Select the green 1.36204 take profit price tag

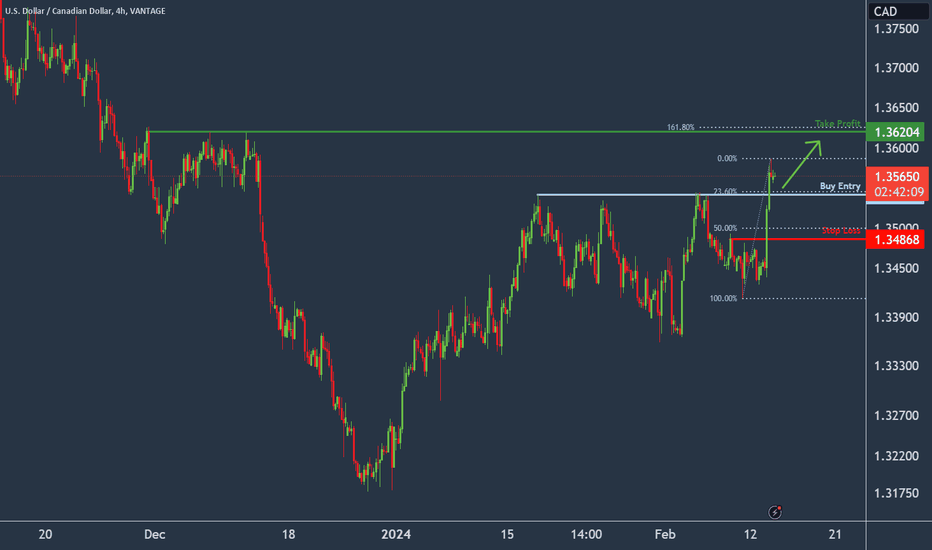[x=895, y=131]
